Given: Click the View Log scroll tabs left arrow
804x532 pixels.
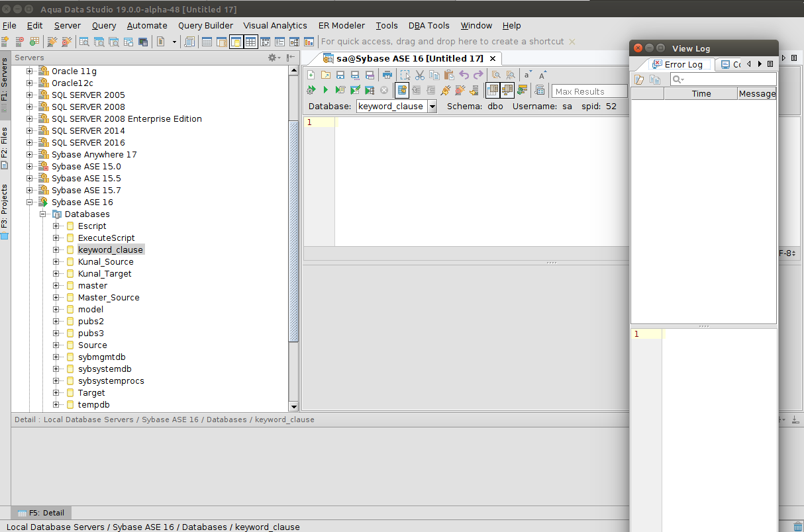Looking at the screenshot, I should (x=749, y=64).
